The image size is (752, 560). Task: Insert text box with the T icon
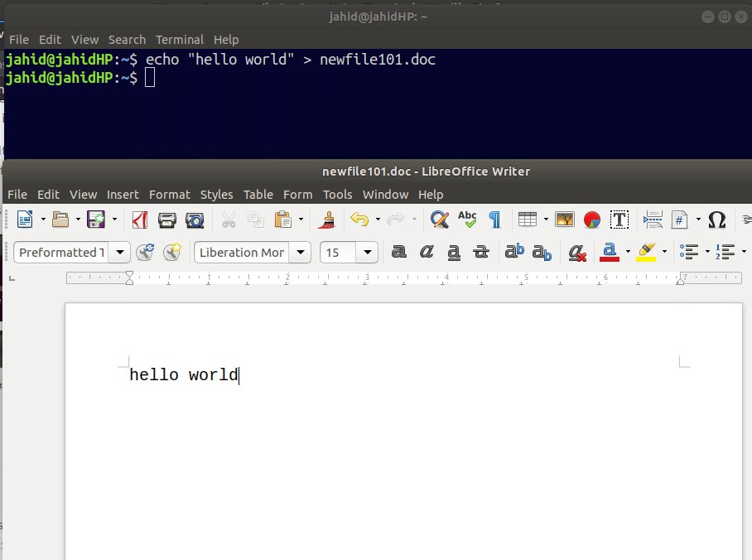tap(619, 220)
